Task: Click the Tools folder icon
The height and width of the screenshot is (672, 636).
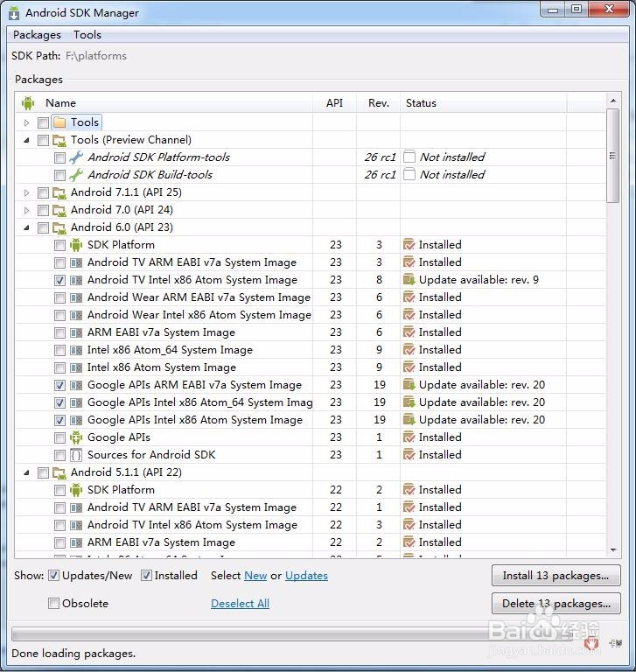Action: click(59, 122)
